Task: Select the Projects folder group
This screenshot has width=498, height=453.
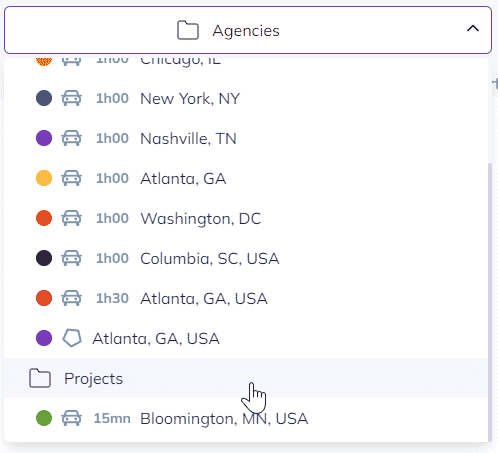Action: [x=246, y=378]
